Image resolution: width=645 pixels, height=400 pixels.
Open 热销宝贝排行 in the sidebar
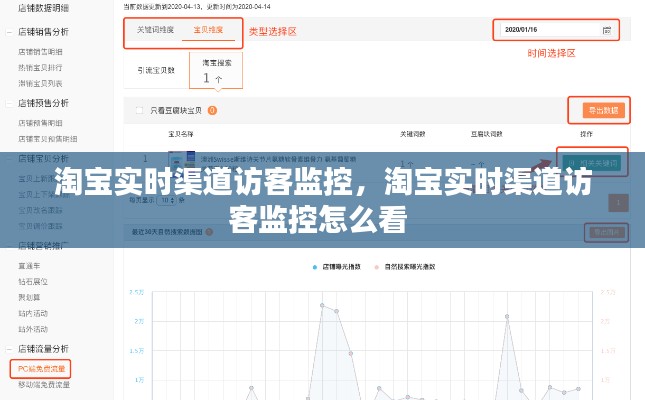[x=42, y=66]
